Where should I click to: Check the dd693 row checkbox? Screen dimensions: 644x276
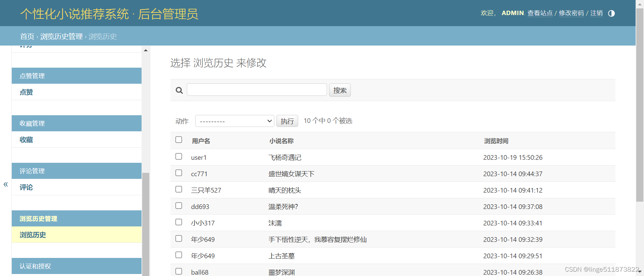[179, 206]
